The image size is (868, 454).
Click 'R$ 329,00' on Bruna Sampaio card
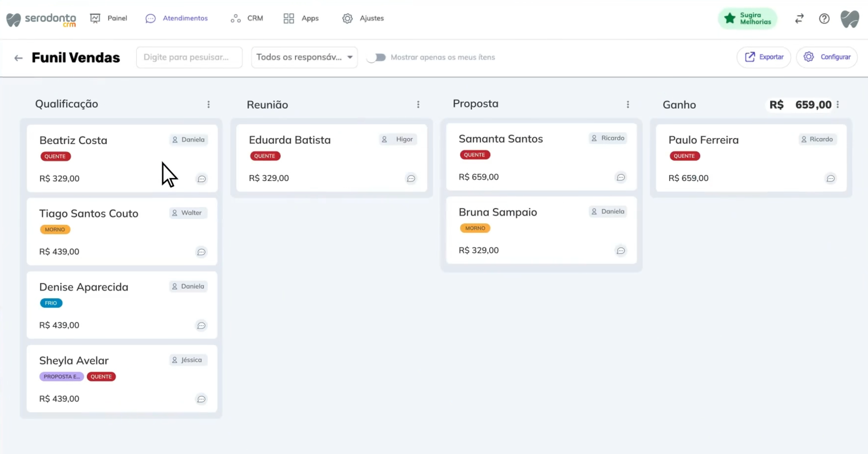[x=479, y=250]
